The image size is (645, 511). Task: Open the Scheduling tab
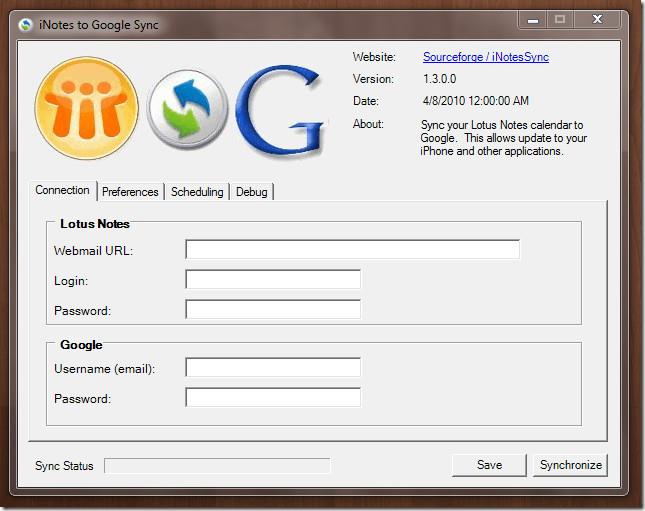197,191
